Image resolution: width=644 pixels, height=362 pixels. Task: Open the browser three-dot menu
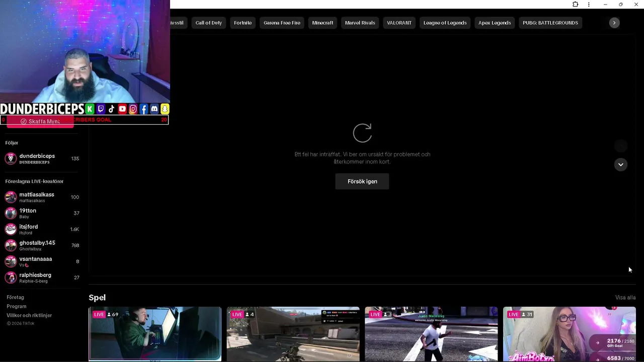click(x=589, y=5)
